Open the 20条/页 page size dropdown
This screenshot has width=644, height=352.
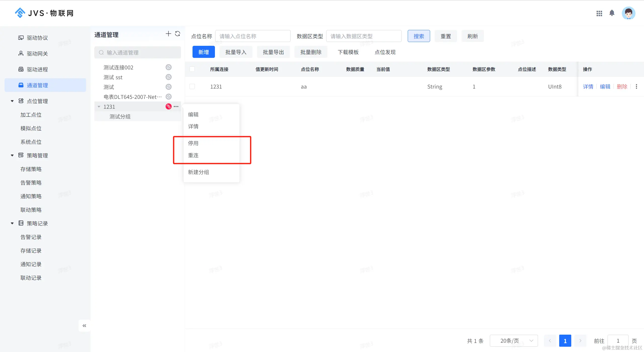coord(513,341)
